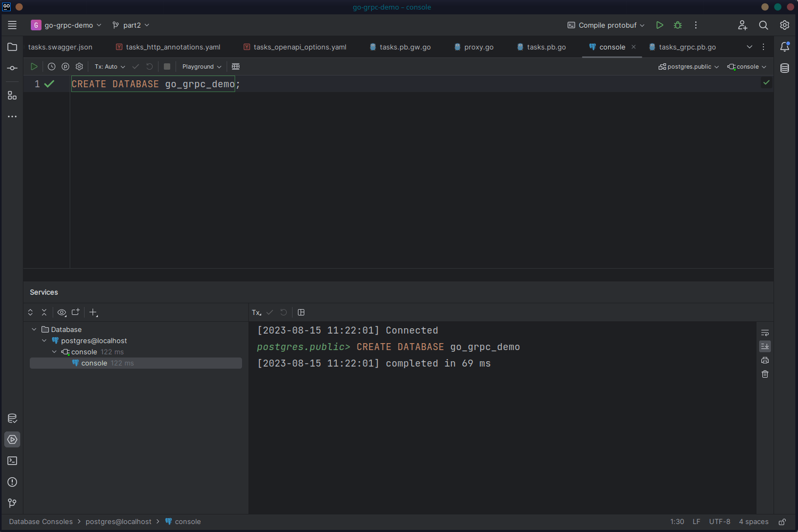The image size is (798, 532).
Task: Open the Git tool window icon
Action: click(12, 503)
